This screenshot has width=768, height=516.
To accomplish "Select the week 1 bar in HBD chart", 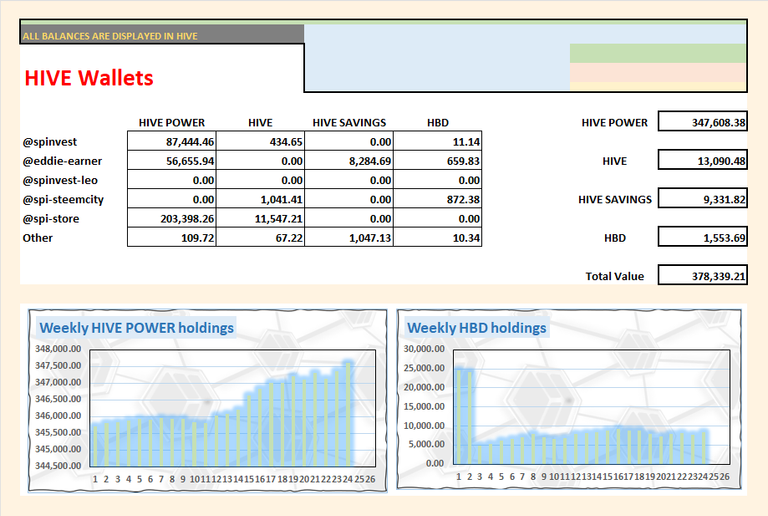I will (459, 417).
